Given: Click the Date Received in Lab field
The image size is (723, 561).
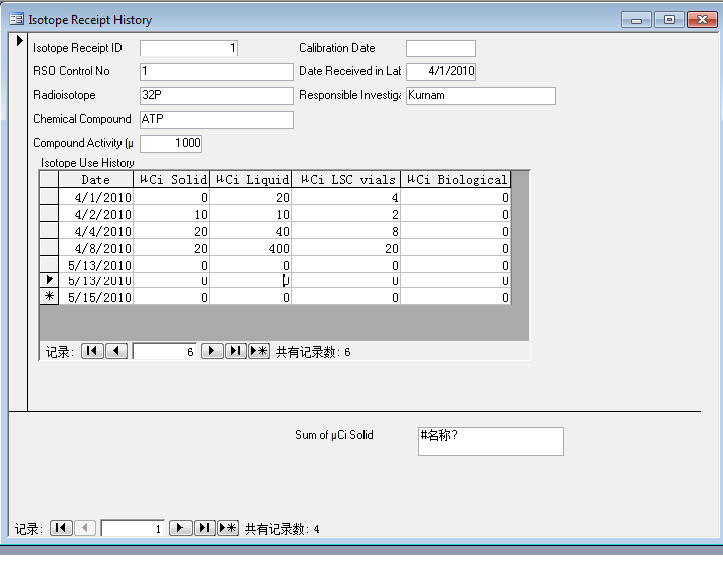Looking at the screenshot, I should (x=441, y=71).
